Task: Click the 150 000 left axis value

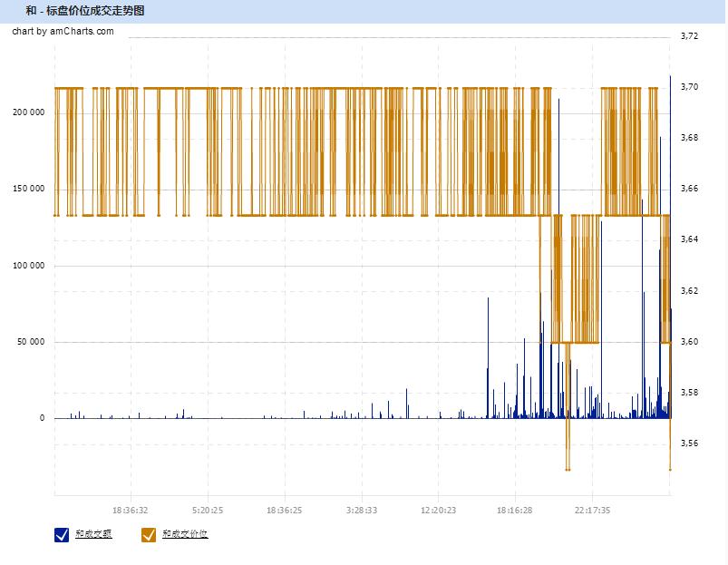Action: (x=28, y=189)
